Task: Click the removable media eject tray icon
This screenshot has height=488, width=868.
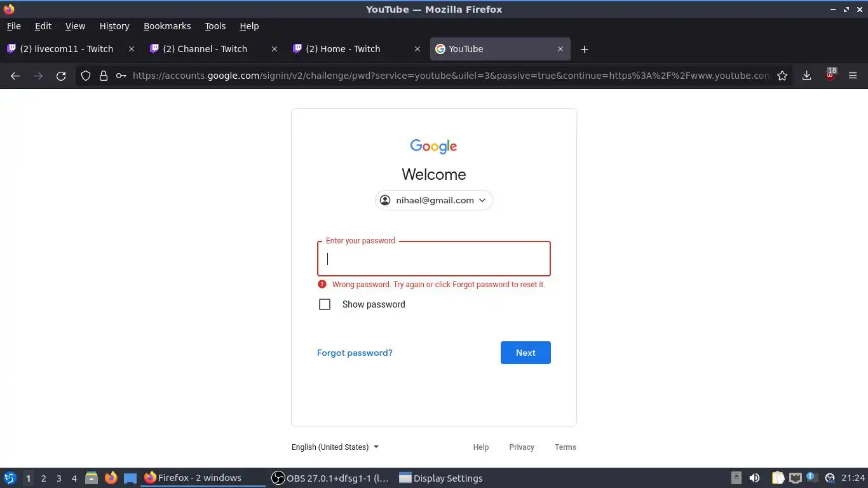Action: point(736,478)
